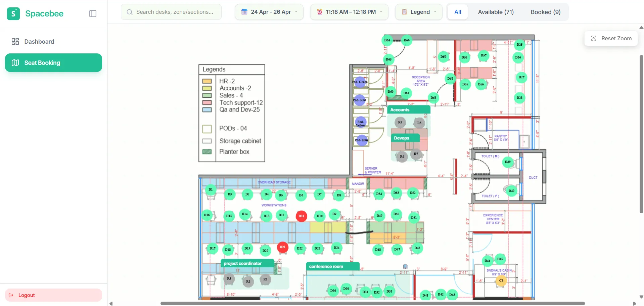Click the Seat Booking map icon

(x=15, y=63)
